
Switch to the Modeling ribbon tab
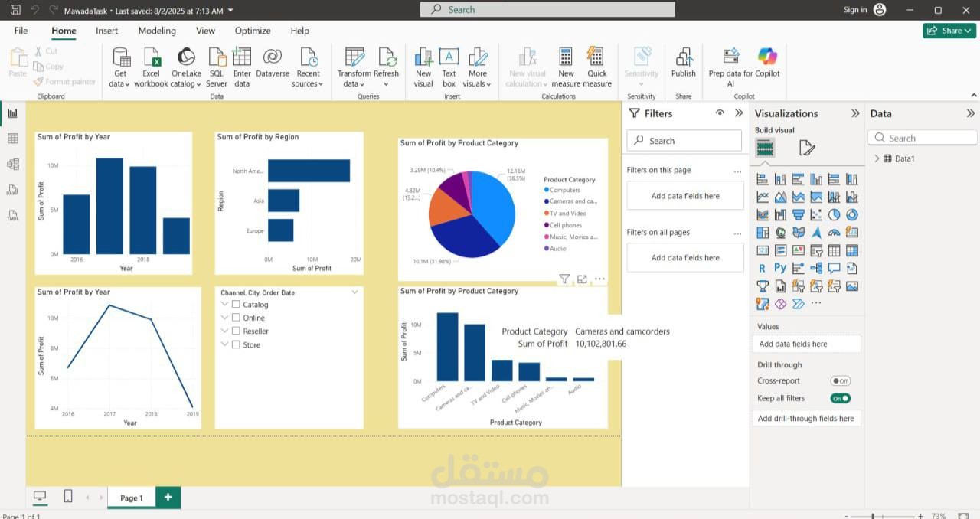[156, 31]
